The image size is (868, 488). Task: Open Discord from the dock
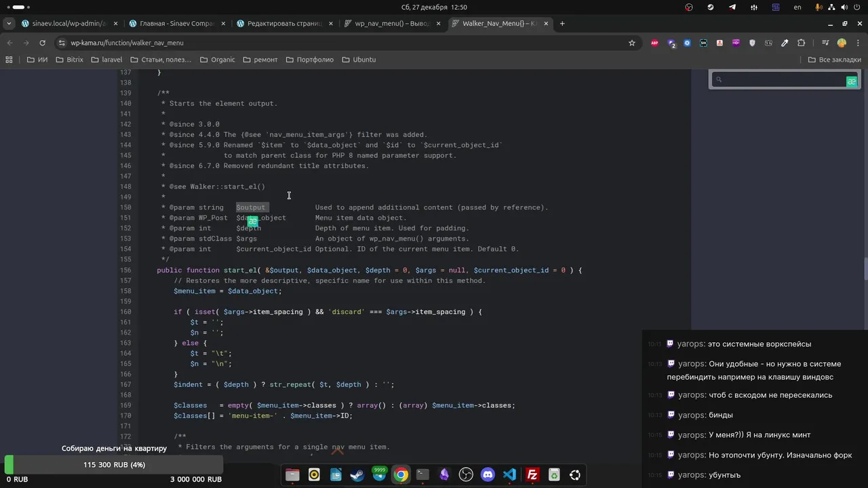coord(488,475)
